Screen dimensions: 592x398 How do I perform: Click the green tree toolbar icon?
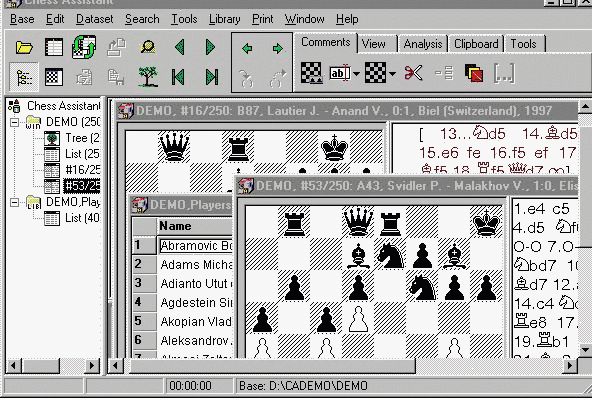point(148,77)
